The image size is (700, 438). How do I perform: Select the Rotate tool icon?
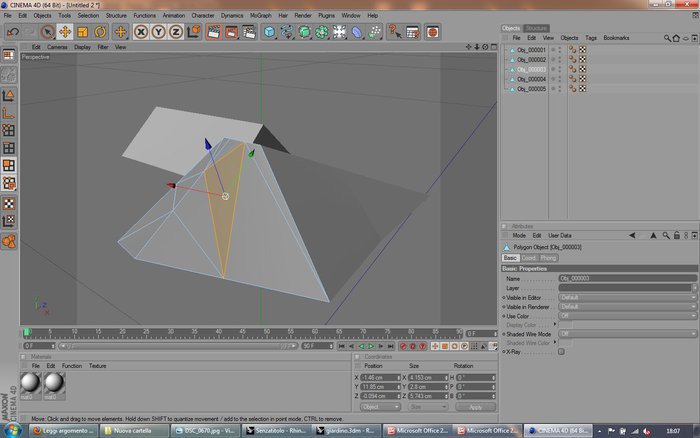tap(100, 32)
